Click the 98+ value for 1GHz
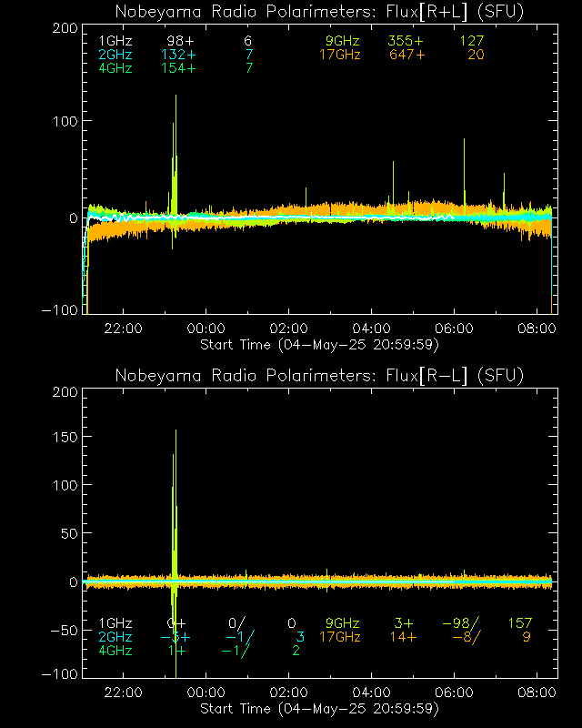The height and width of the screenshot is (728, 582). click(x=181, y=41)
